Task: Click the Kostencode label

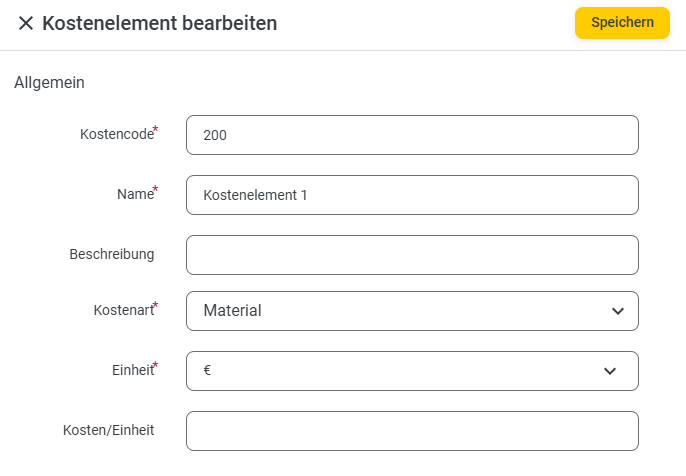Action: 116,134
